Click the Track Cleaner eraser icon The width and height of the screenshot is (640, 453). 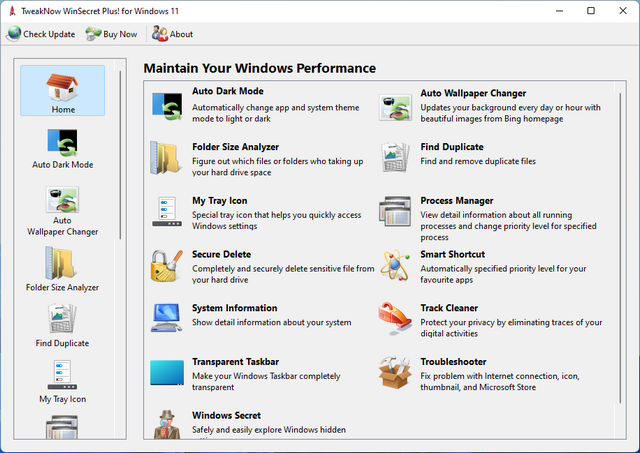pos(394,320)
